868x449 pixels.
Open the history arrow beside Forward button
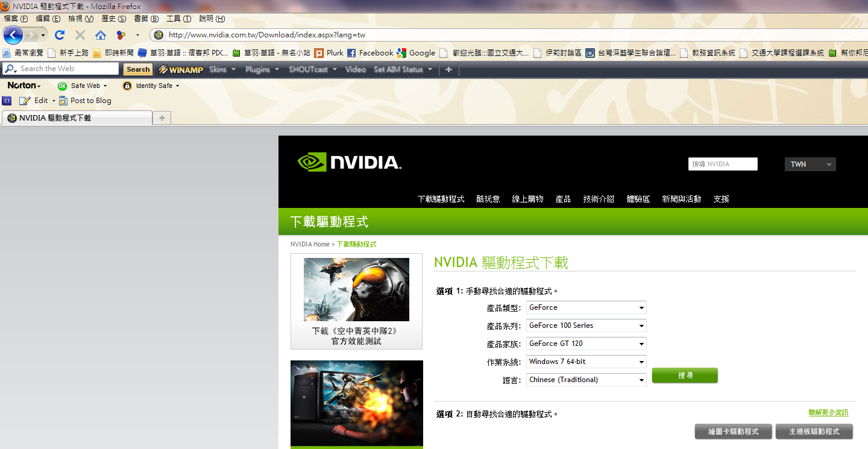point(43,36)
